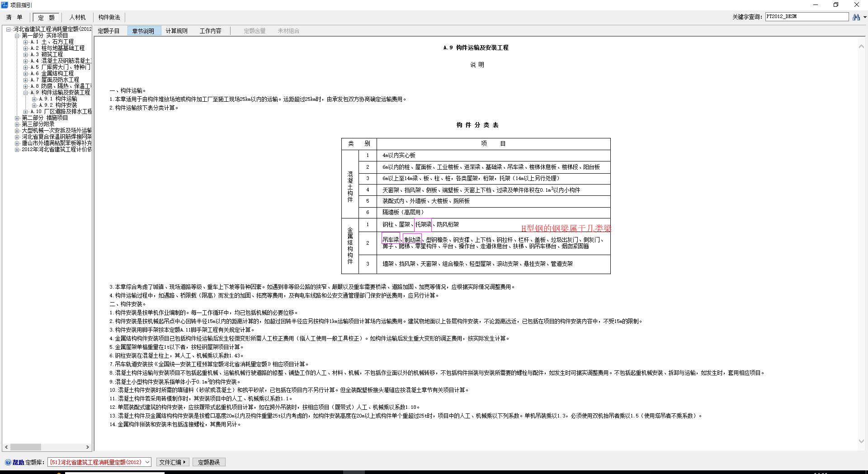Click the 定额勘误 button

coord(209,462)
